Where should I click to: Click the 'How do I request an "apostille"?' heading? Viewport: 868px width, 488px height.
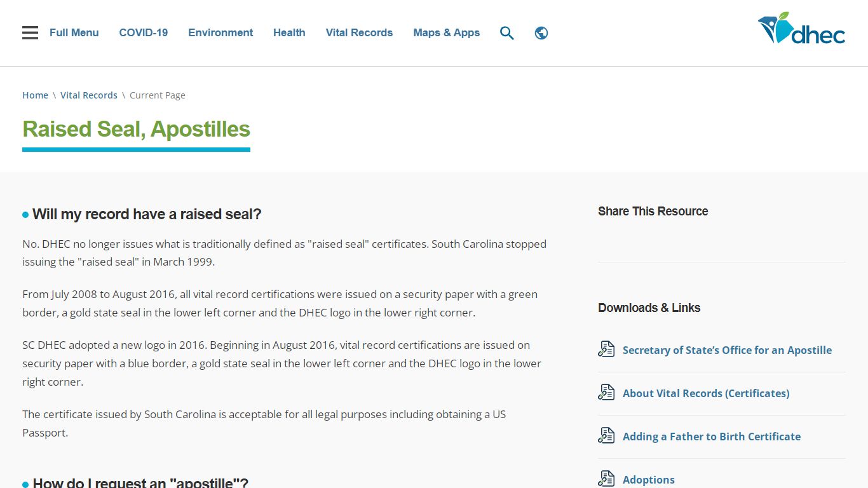[140, 483]
